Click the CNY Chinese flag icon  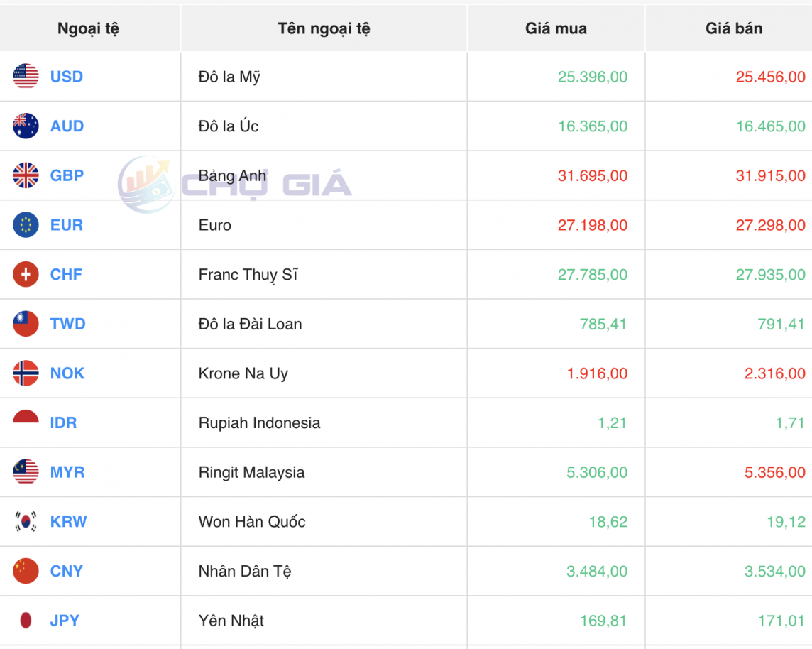tap(24, 571)
